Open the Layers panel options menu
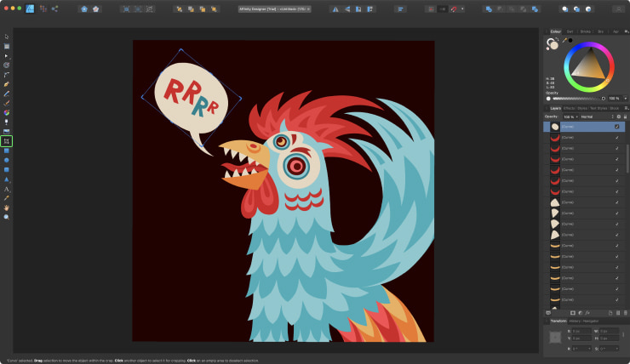Image resolution: width=630 pixels, height=364 pixels. coord(626,108)
